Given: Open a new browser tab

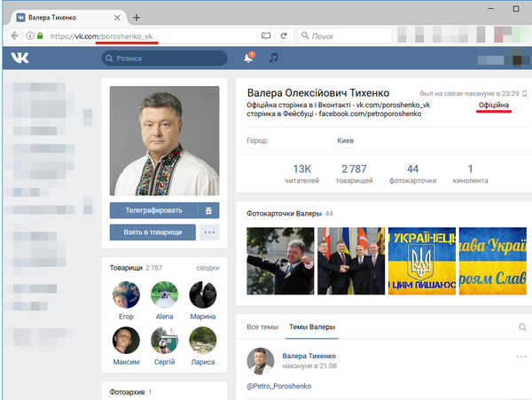Looking at the screenshot, I should point(137,17).
